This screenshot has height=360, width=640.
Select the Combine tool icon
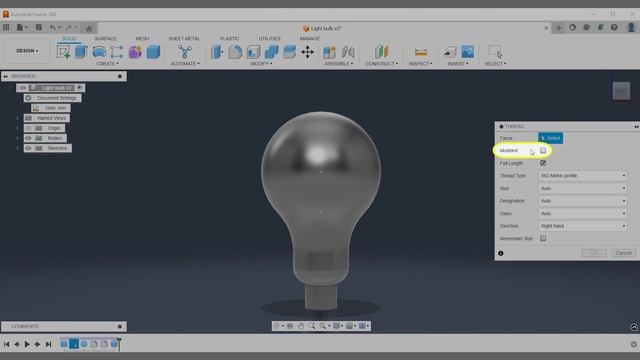point(271,52)
